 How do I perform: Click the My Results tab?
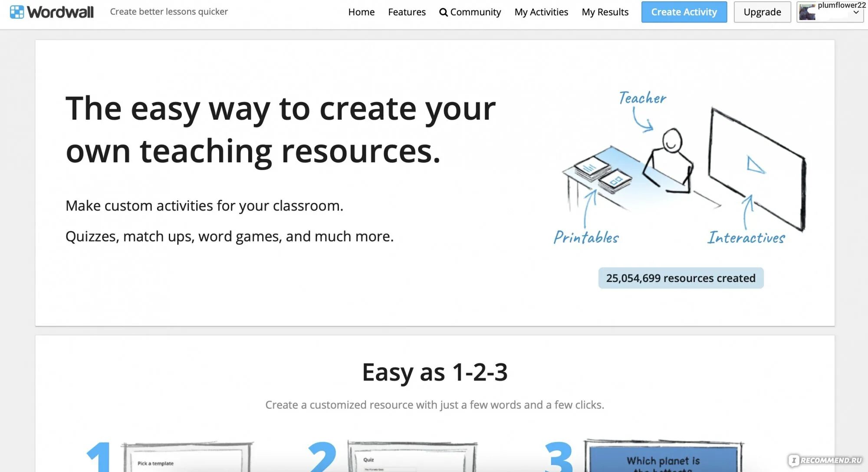[604, 11]
